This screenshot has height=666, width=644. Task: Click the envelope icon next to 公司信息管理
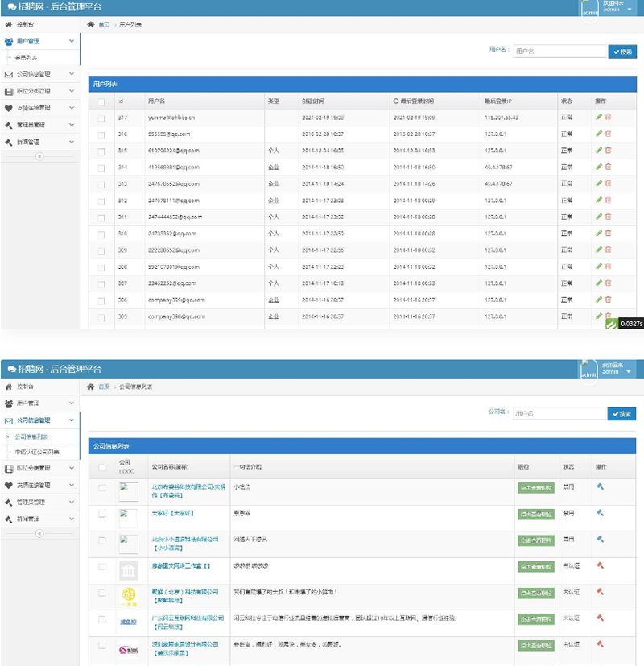pyautogui.click(x=9, y=74)
